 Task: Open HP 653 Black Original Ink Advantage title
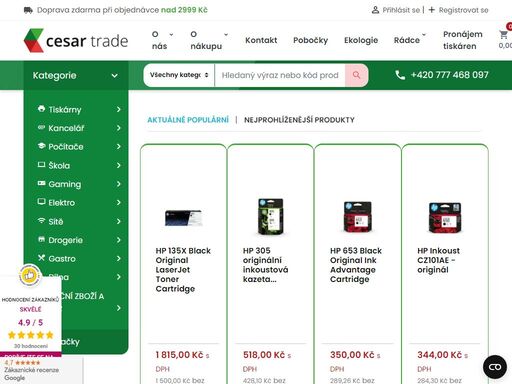(x=356, y=265)
